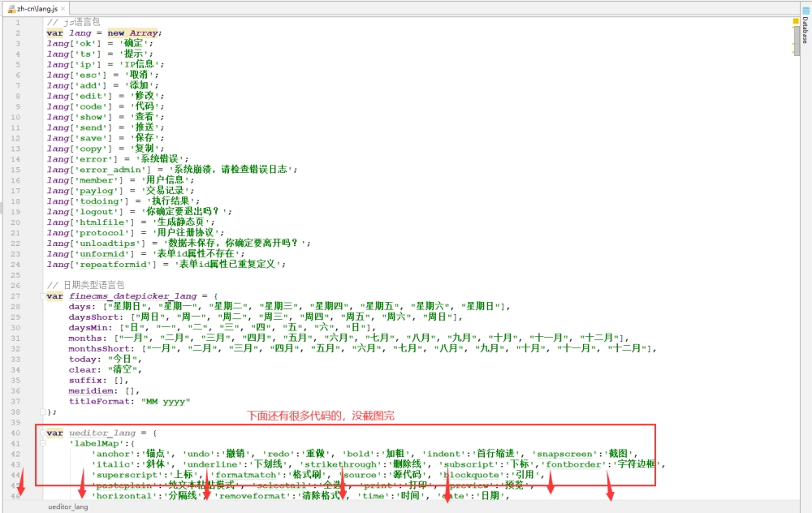Collapse the ueditor_lang object at line 40
Screen dimensions: 812x513
pyautogui.click(x=42, y=433)
